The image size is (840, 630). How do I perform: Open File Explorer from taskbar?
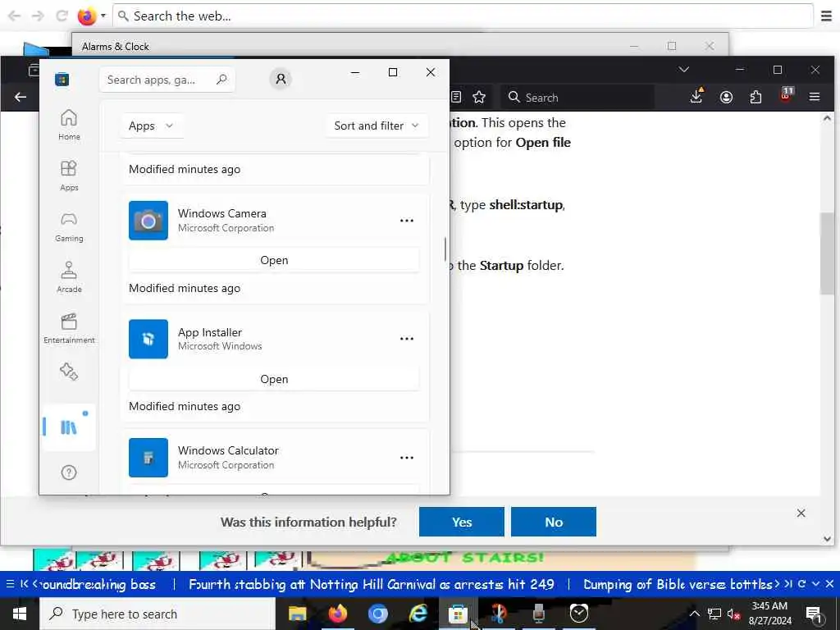click(x=297, y=614)
